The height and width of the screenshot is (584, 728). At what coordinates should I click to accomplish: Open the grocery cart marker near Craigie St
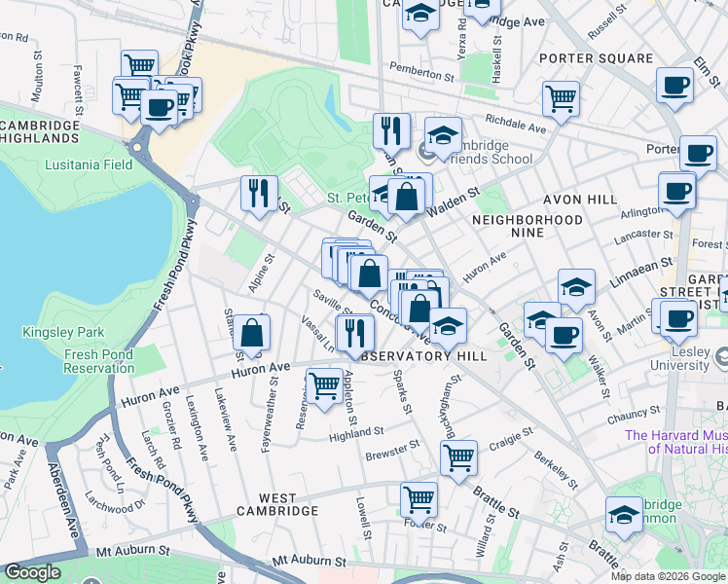point(458,460)
